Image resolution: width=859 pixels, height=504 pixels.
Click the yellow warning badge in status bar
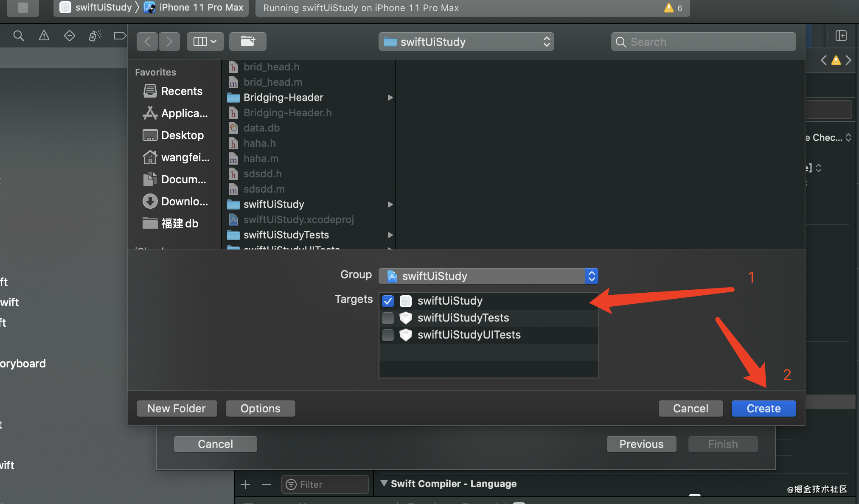(x=669, y=8)
